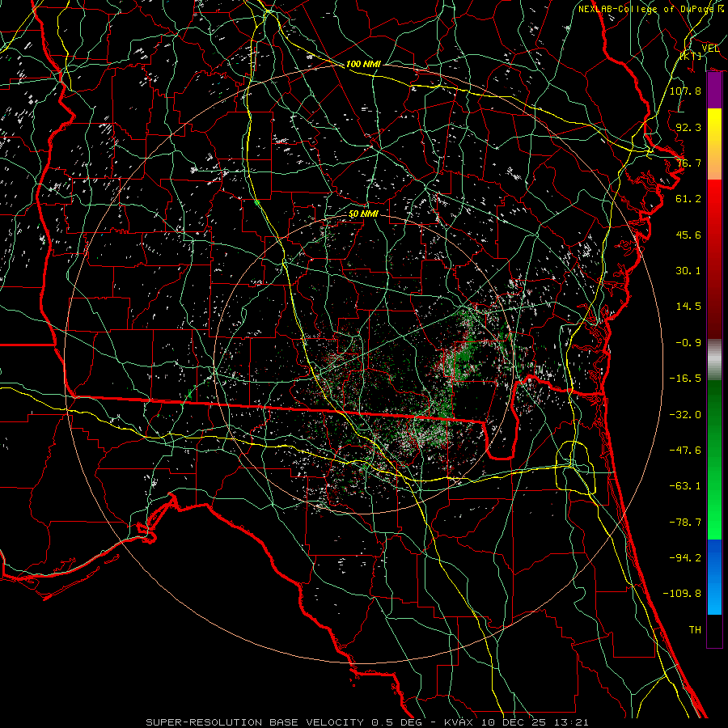
Task: Select the 14.5 velocity scale value
Action: point(688,307)
